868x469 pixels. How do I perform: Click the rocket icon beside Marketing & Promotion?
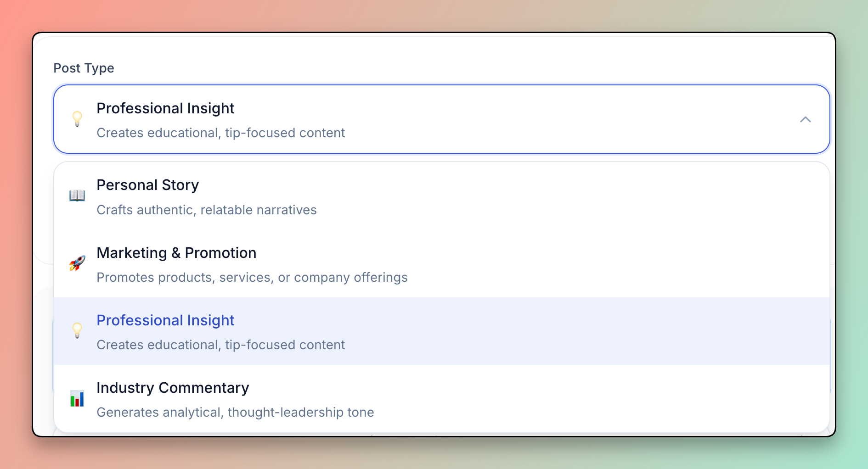pos(77,263)
